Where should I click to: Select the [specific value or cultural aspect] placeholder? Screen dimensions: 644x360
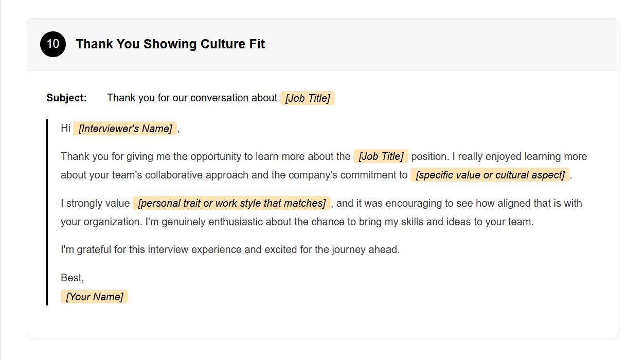[x=490, y=175]
